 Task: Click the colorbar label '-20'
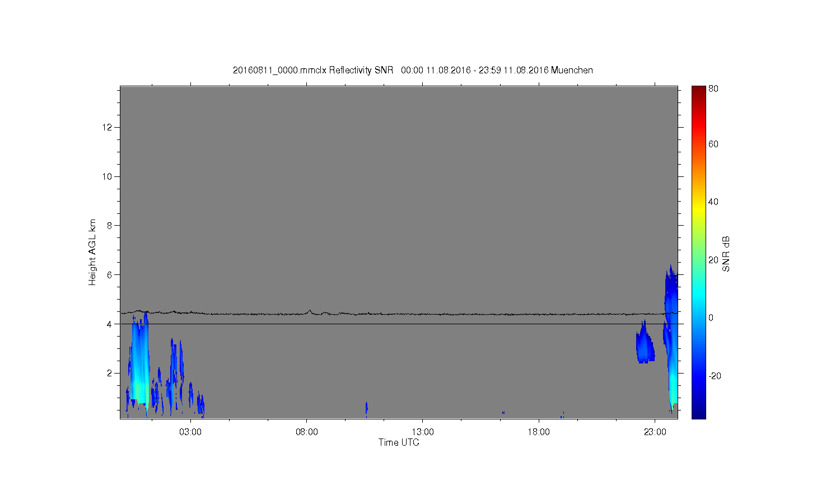(x=715, y=376)
